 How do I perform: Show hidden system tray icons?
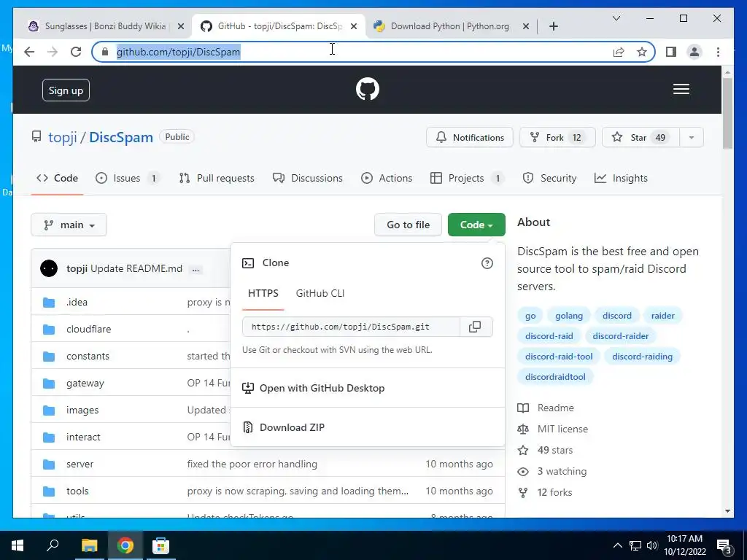617,545
